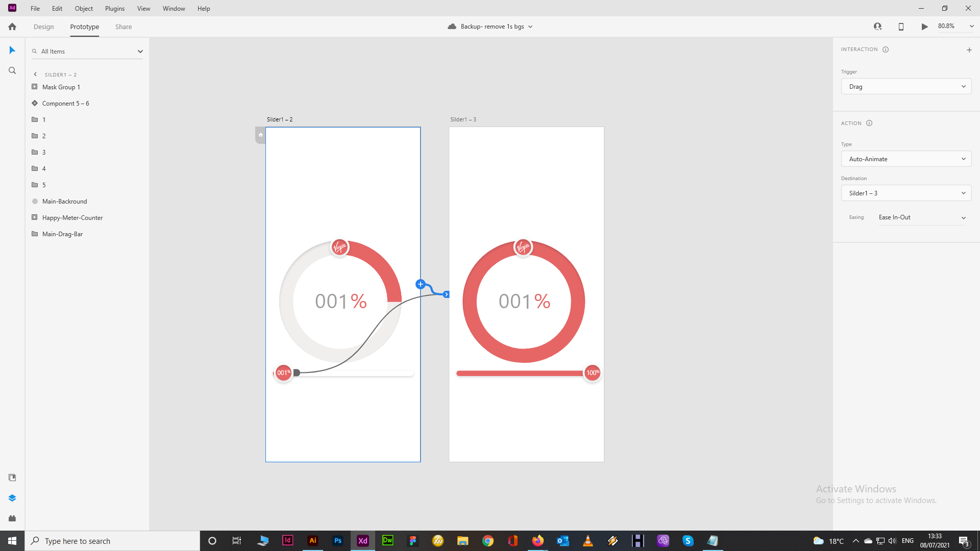This screenshot has height=551, width=980.
Task: Open Preview on mobile device icon
Action: pos(901,26)
